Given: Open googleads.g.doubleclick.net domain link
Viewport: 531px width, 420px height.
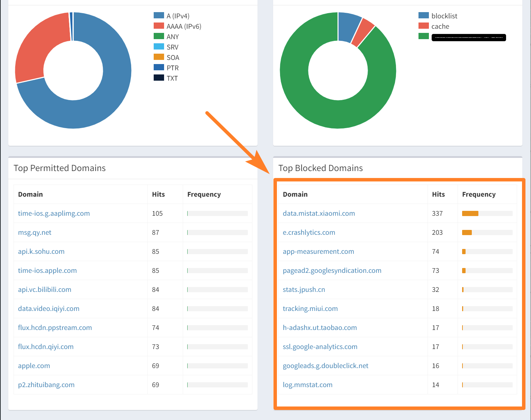Looking at the screenshot, I should 326,366.
